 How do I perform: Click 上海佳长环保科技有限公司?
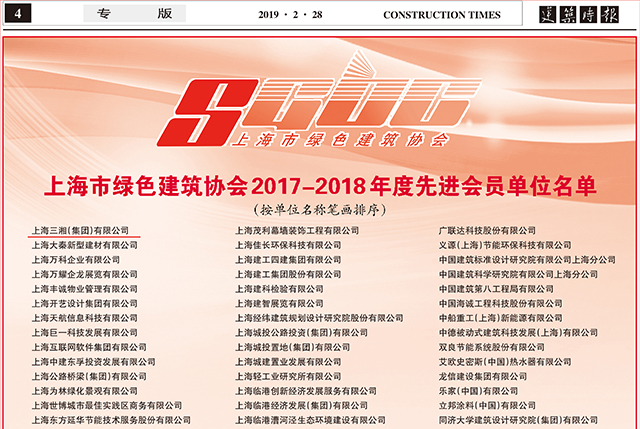288,245
